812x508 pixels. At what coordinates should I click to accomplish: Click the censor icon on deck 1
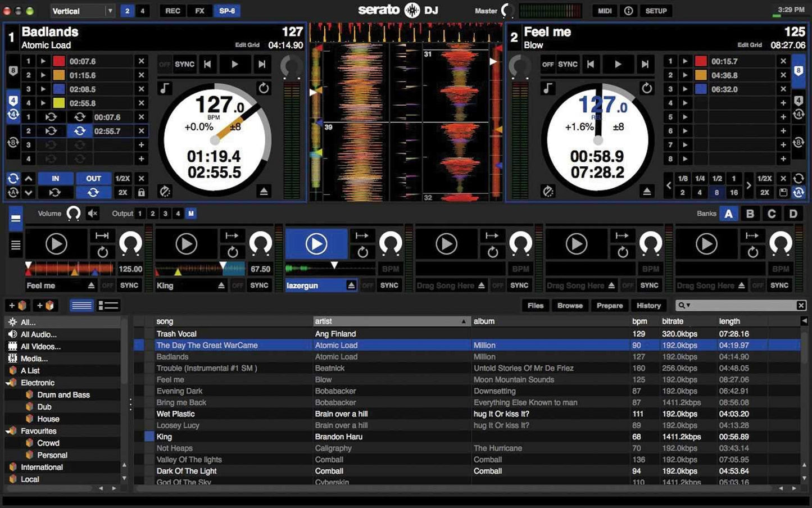pos(165,192)
